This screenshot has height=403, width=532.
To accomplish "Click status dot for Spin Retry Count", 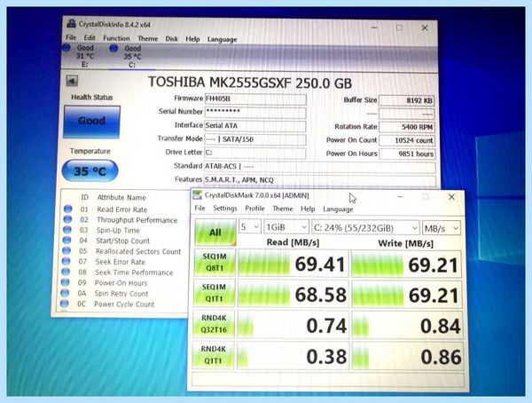I will [65, 293].
